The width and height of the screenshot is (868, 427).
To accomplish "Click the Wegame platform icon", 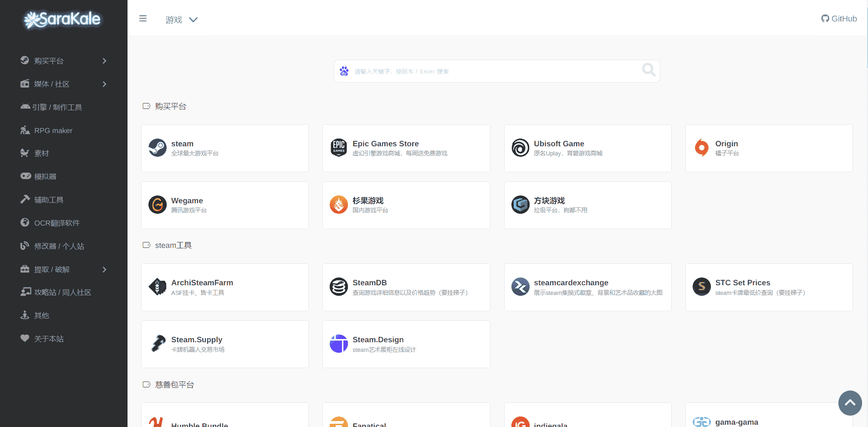I will point(158,205).
